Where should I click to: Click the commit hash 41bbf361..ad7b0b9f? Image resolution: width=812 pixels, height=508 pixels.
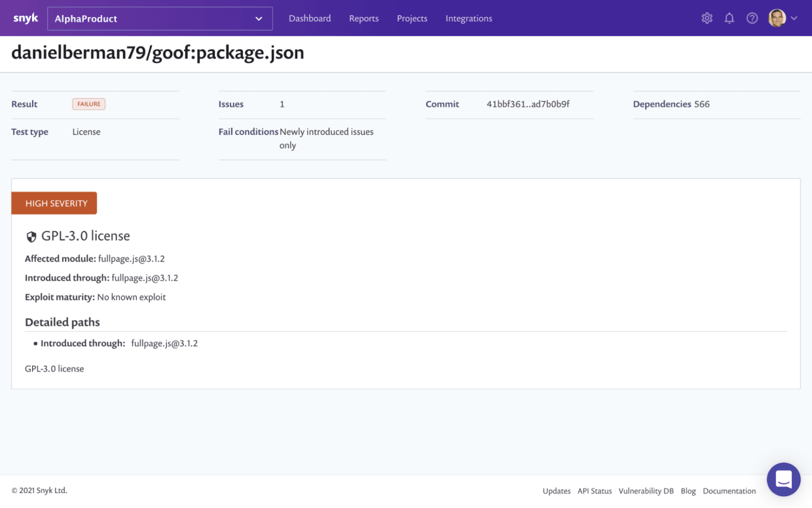coord(528,104)
